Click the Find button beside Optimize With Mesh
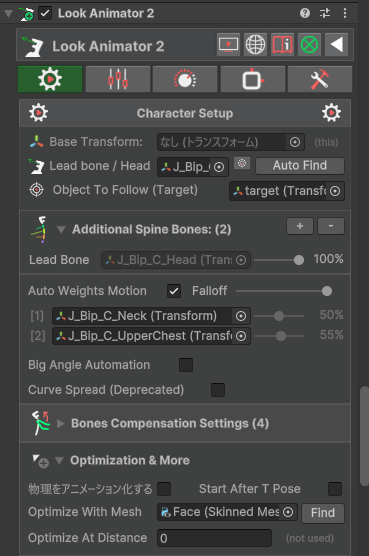This screenshot has width=369, height=556. (x=323, y=513)
